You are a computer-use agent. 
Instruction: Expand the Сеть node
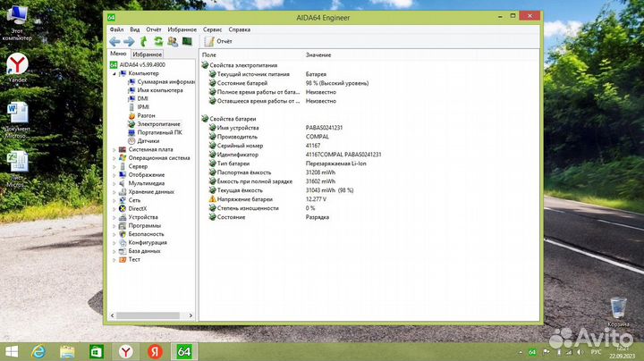tap(114, 200)
